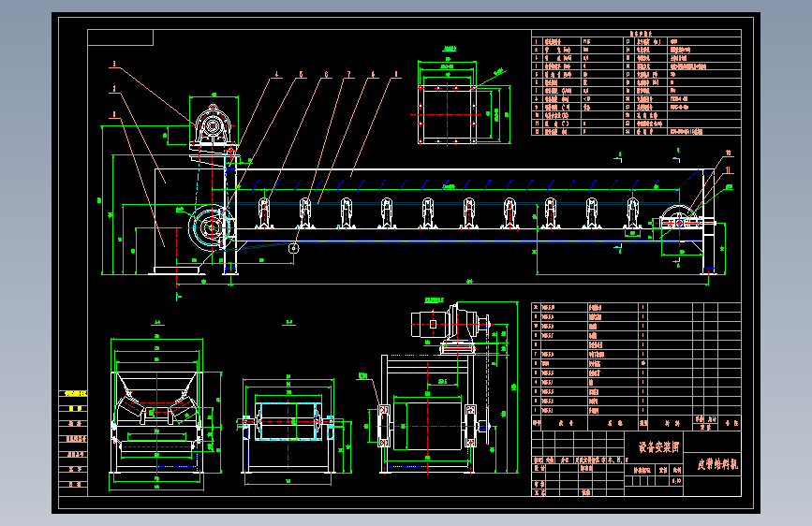Pick part balloon number 5
Image resolution: width=812 pixels, height=526 pixels.
302,75
